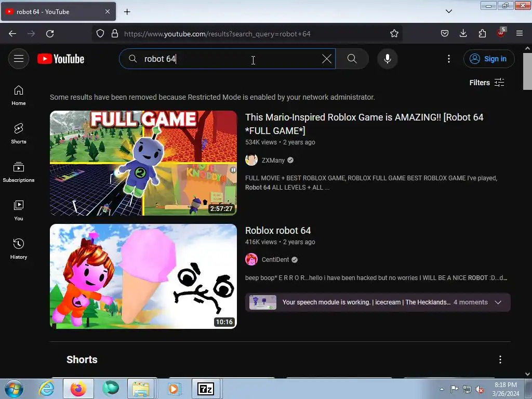Open Shorts in the sidebar

pyautogui.click(x=19, y=134)
